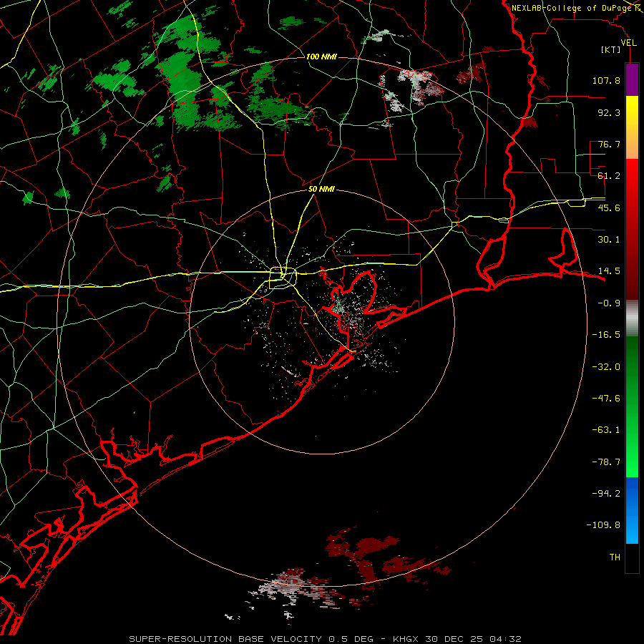Click the -109.8 velocity scale value

[603, 525]
